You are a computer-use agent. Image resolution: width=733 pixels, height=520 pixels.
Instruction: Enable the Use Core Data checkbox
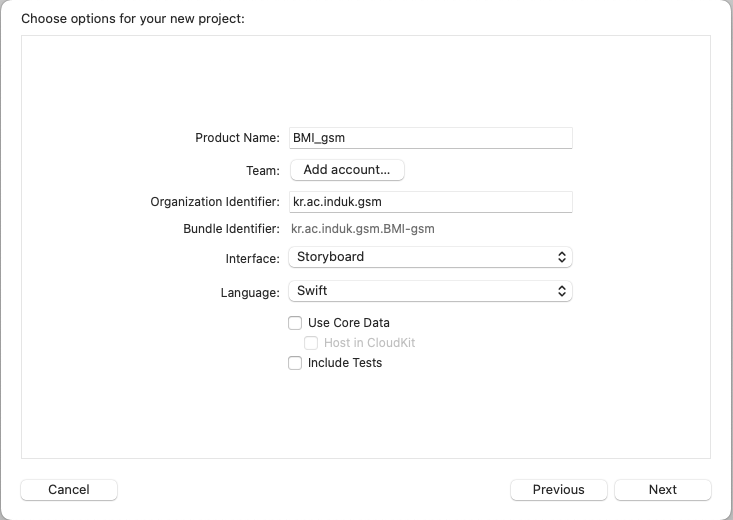pyautogui.click(x=295, y=323)
